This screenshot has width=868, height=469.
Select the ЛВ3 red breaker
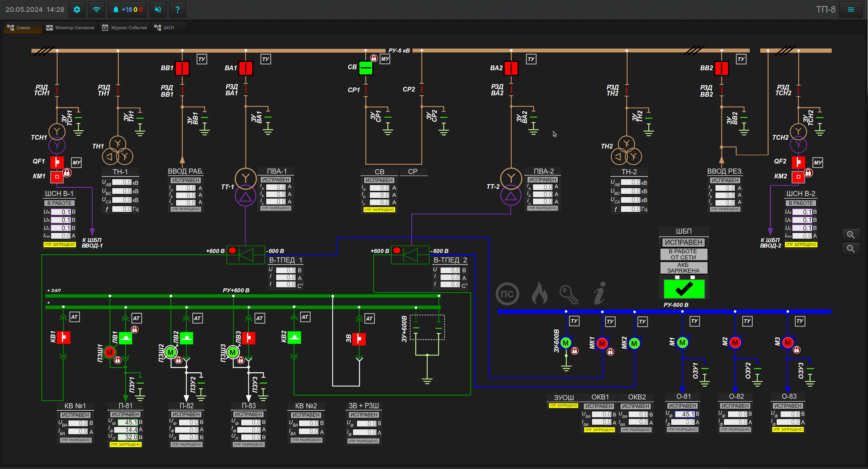(x=249, y=338)
